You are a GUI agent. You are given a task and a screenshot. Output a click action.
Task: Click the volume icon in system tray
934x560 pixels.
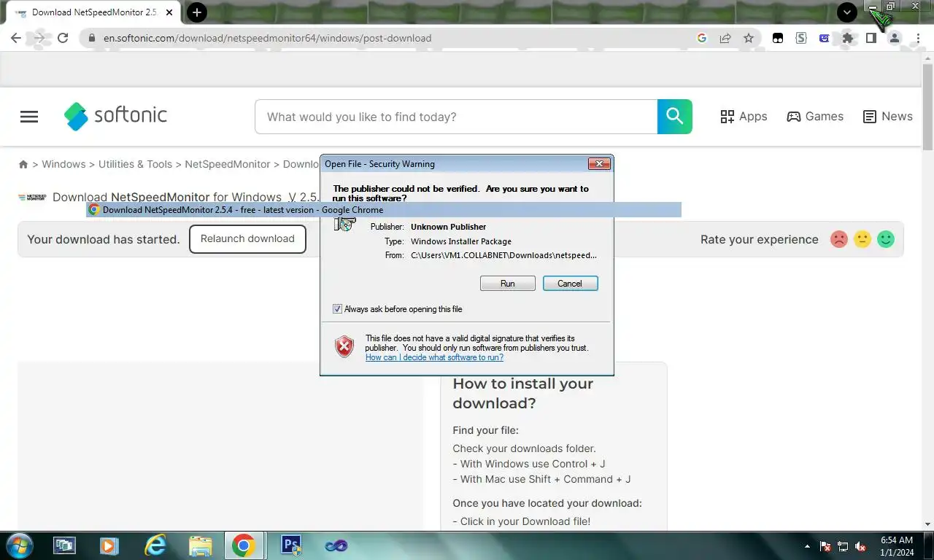[x=860, y=546]
